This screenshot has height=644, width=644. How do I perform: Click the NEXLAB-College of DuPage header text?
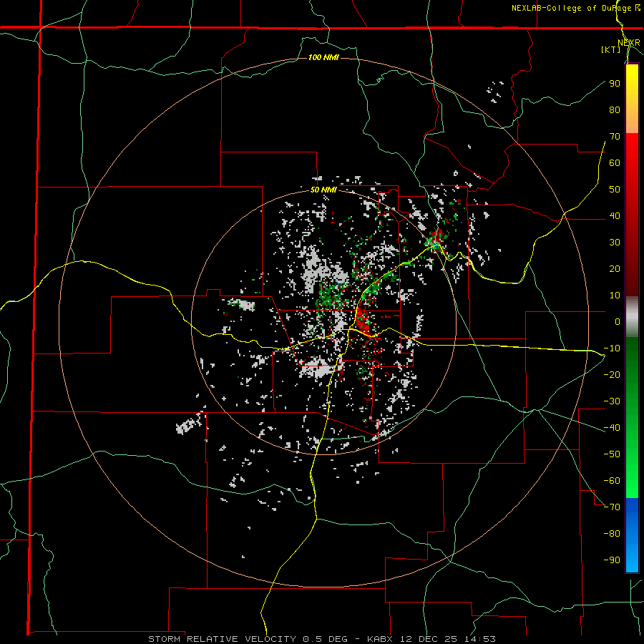point(571,8)
